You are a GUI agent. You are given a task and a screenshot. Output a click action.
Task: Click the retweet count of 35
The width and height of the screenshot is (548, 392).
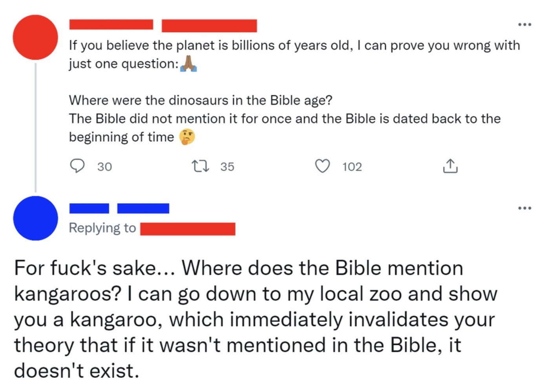coord(227,167)
